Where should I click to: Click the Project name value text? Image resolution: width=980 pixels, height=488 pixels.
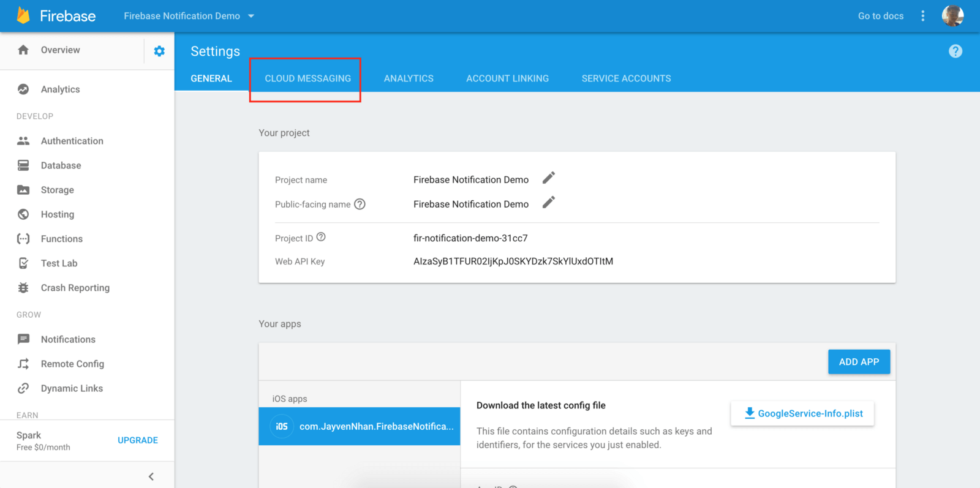tap(471, 179)
